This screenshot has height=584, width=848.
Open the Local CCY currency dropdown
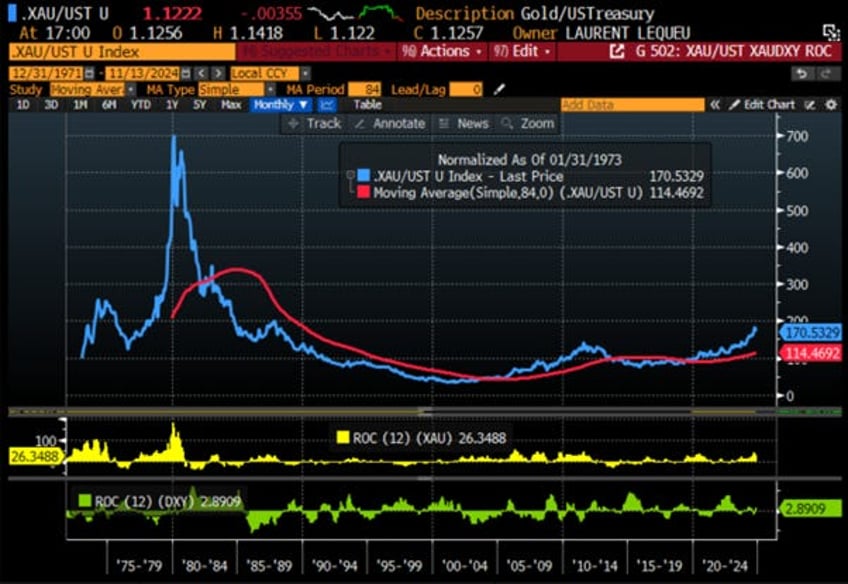coord(270,73)
